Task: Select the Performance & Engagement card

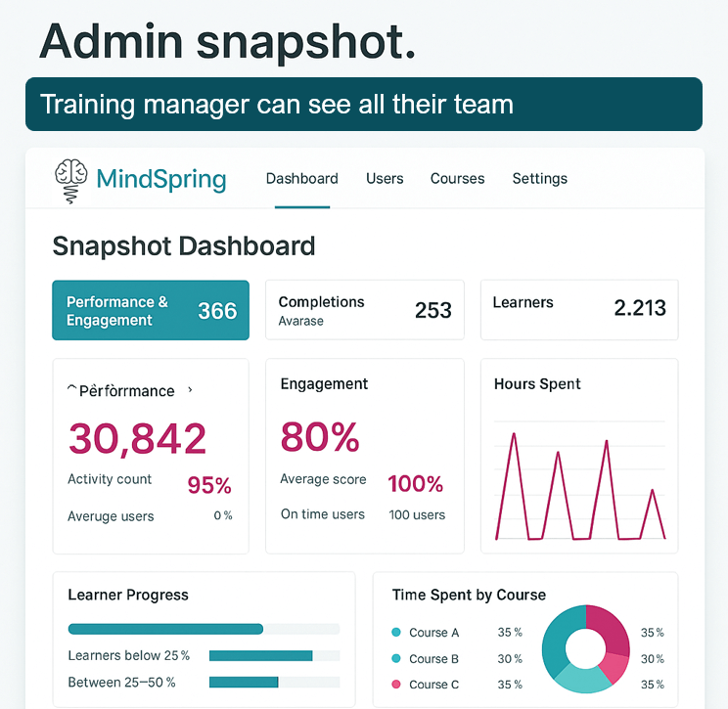Action: tap(151, 311)
